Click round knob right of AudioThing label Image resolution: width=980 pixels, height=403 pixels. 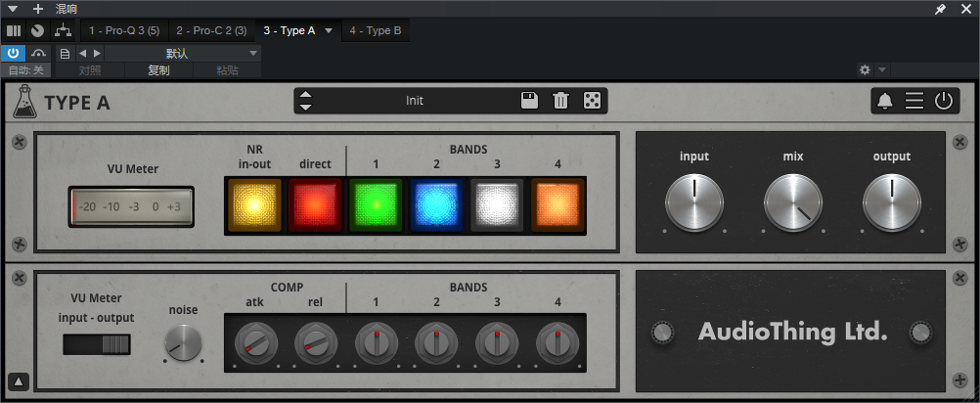click(921, 333)
